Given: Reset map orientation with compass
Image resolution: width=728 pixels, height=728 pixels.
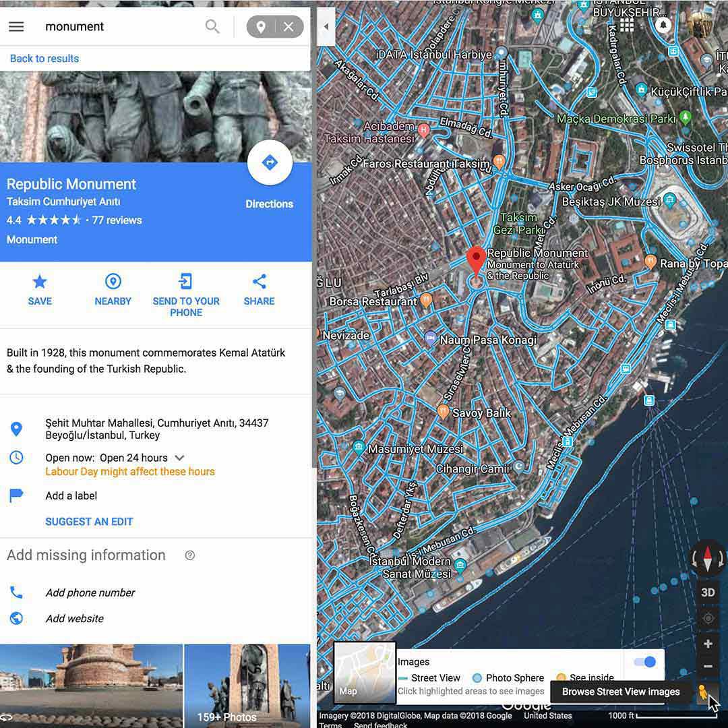Looking at the screenshot, I should click(x=708, y=557).
